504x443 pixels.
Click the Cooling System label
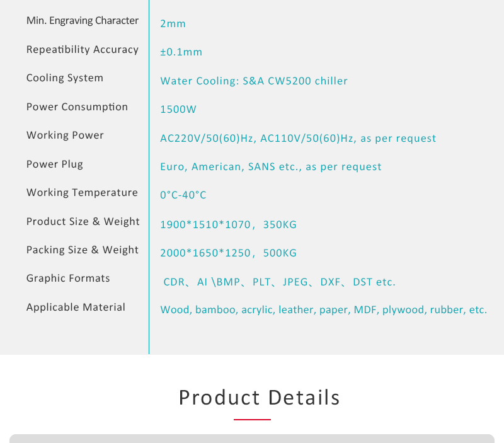(x=65, y=78)
